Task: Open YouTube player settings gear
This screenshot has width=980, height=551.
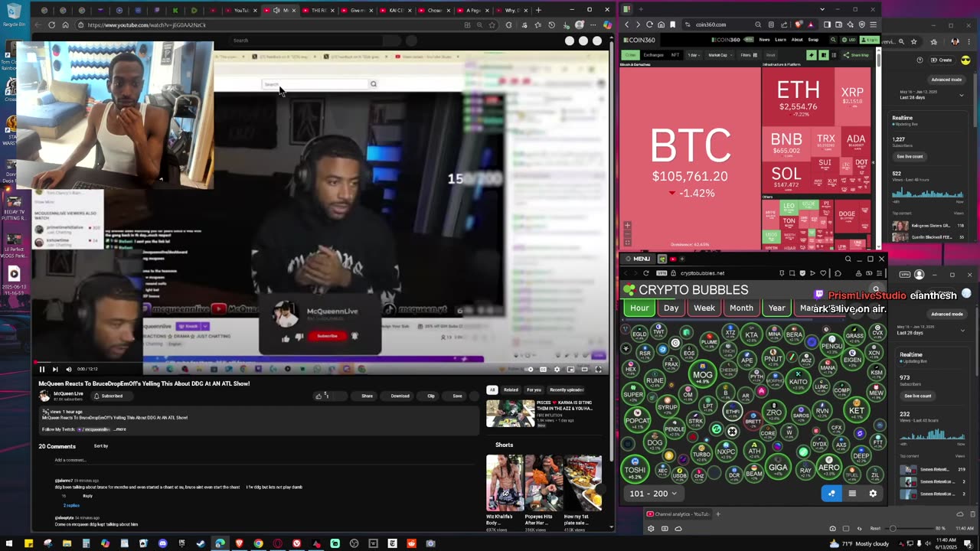Action: pyautogui.click(x=557, y=369)
